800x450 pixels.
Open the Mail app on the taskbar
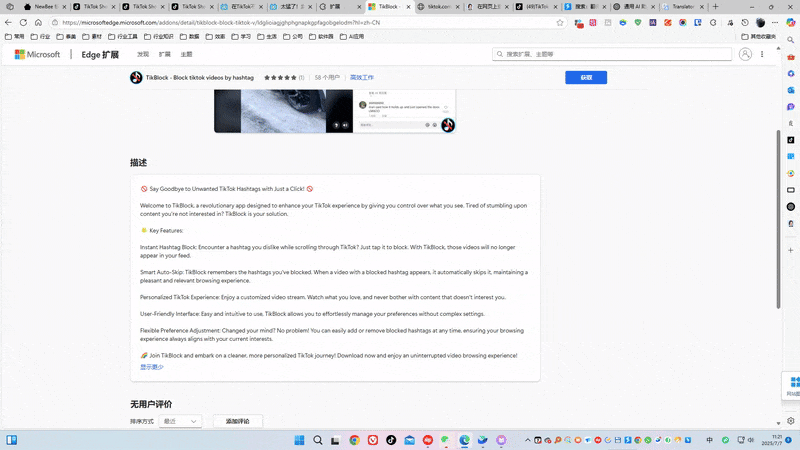(x=409, y=440)
